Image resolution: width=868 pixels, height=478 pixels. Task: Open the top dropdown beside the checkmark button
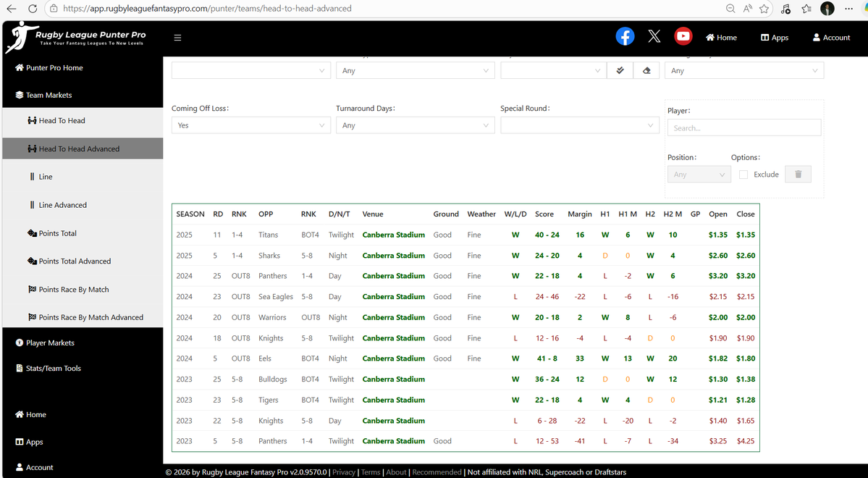[x=554, y=70]
